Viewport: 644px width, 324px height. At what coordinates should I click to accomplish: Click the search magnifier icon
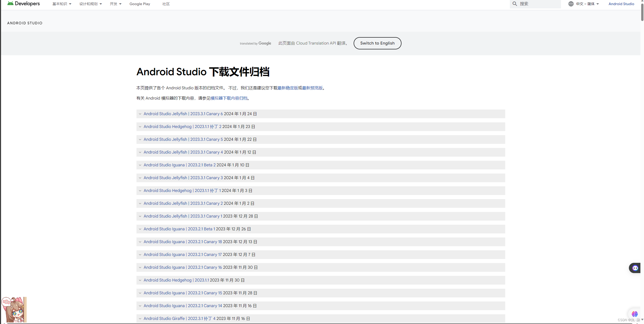tap(515, 4)
